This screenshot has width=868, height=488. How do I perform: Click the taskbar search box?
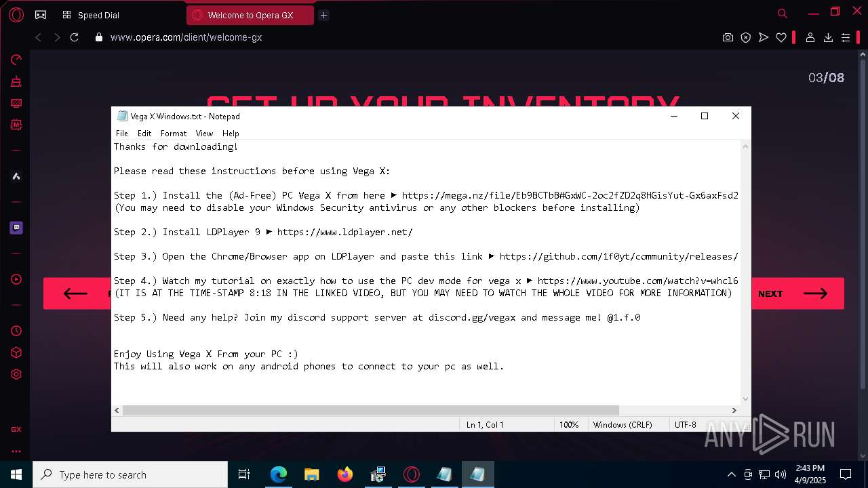[x=130, y=474]
